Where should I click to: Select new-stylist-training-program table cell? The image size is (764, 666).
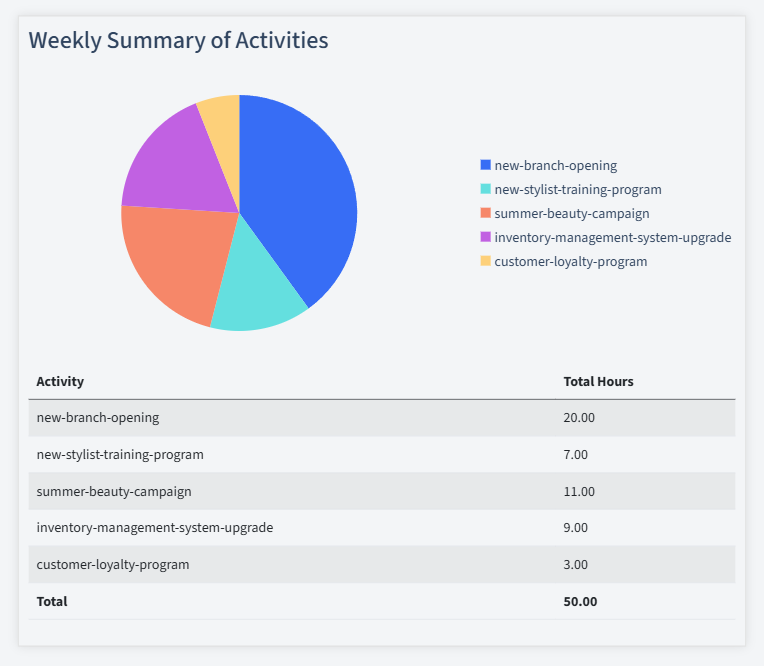click(x=292, y=455)
